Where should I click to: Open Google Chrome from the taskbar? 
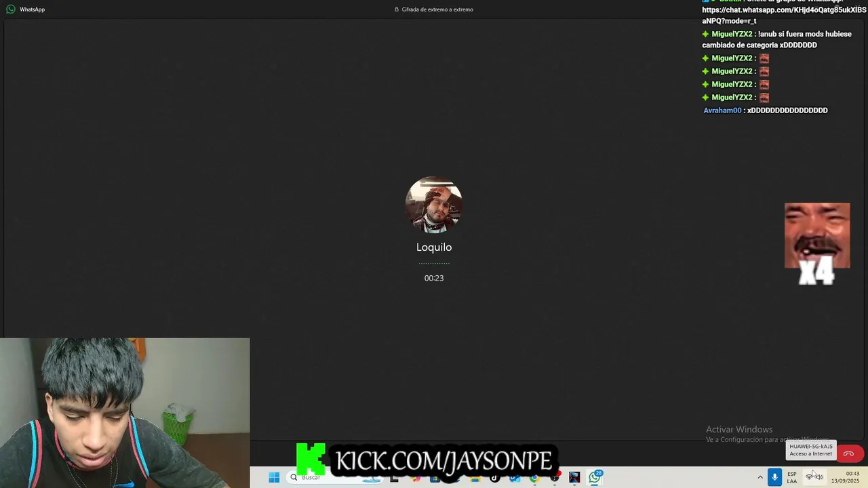(x=534, y=477)
